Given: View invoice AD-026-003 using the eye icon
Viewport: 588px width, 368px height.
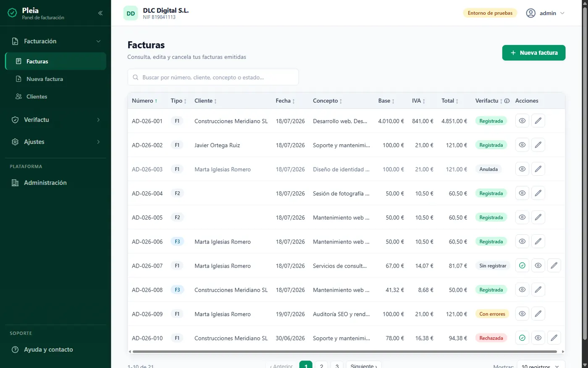Looking at the screenshot, I should point(522,169).
